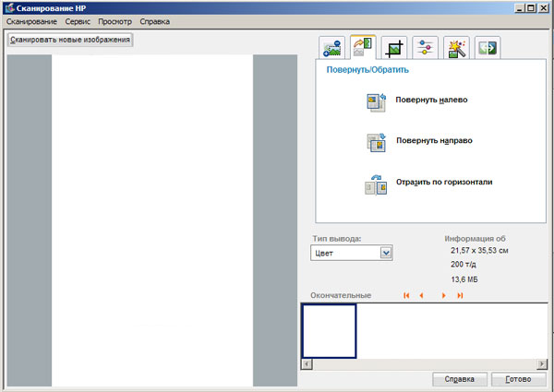This screenshot has height=392, width=554.
Task: Choose Повернуть налево option
Action: click(431, 100)
